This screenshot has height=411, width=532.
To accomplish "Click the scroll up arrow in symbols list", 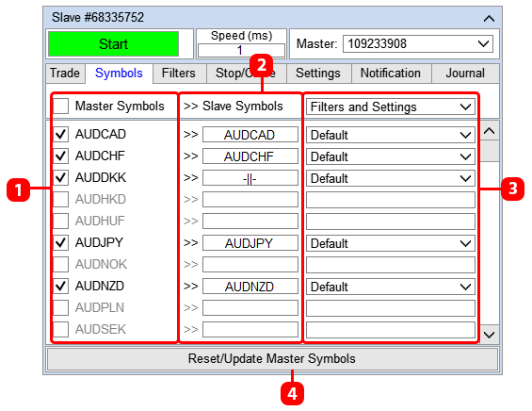I will (489, 131).
